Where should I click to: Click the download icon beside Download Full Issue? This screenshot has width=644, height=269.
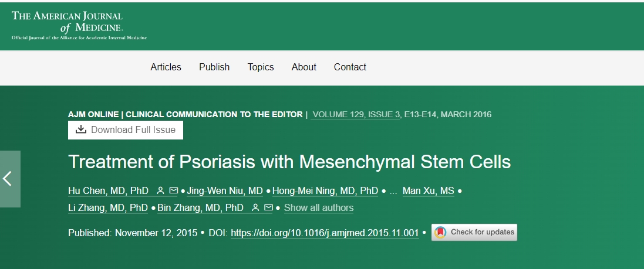(x=81, y=130)
